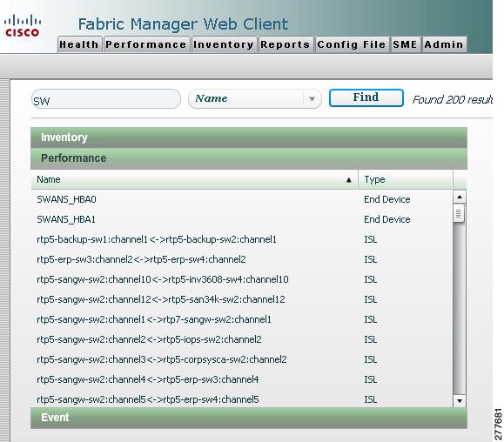Image resolution: width=504 pixels, height=442 pixels.
Task: Click the search text field containing SW
Action: 106,99
